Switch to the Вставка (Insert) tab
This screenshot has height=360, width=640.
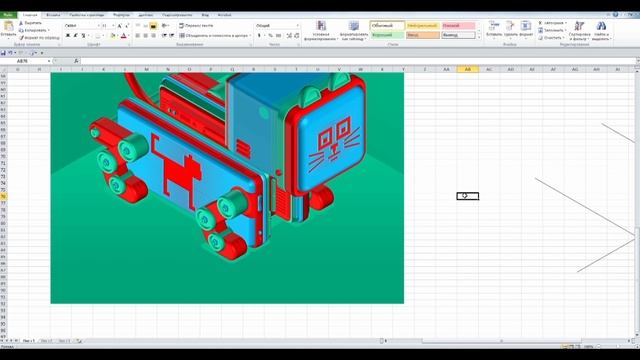(x=53, y=15)
